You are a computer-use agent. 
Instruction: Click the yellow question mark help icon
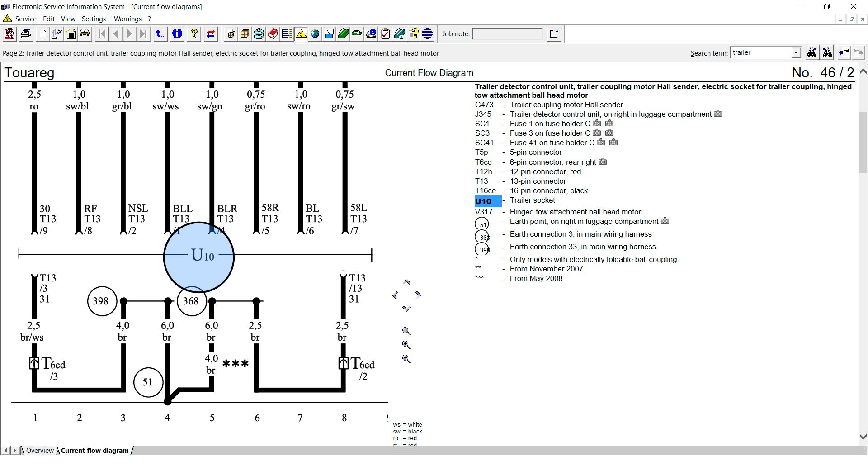(194, 34)
